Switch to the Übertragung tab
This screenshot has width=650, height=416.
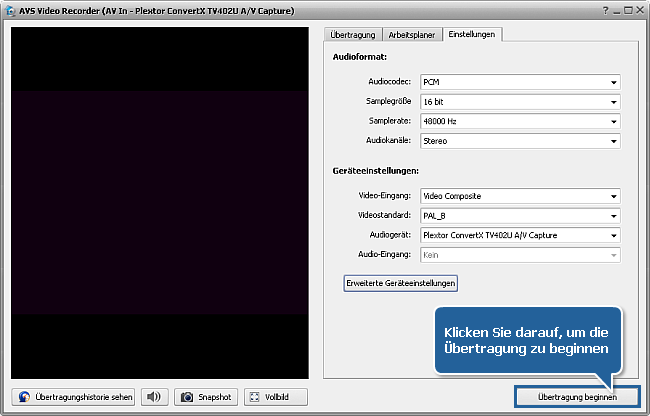353,35
